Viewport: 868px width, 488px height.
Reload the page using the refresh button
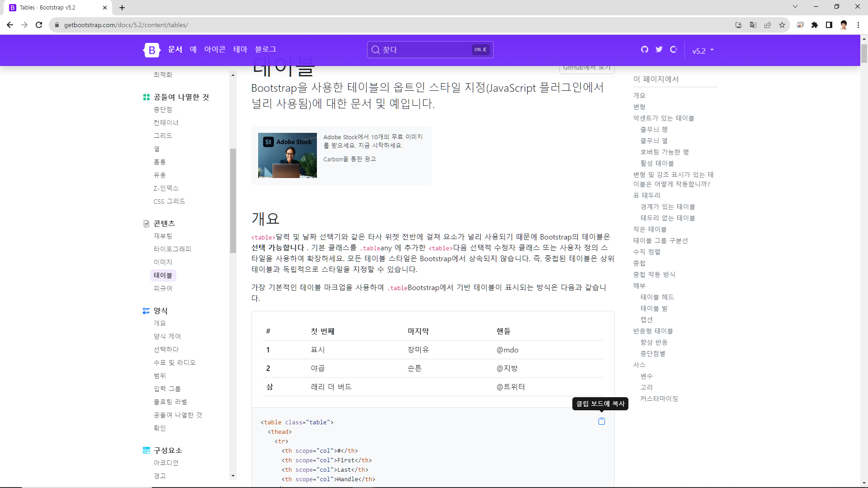(39, 25)
